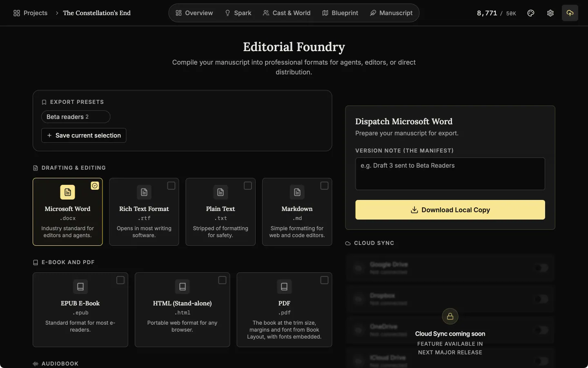588x368 pixels.
Task: Click the .epub extension label
Action: [80, 313]
